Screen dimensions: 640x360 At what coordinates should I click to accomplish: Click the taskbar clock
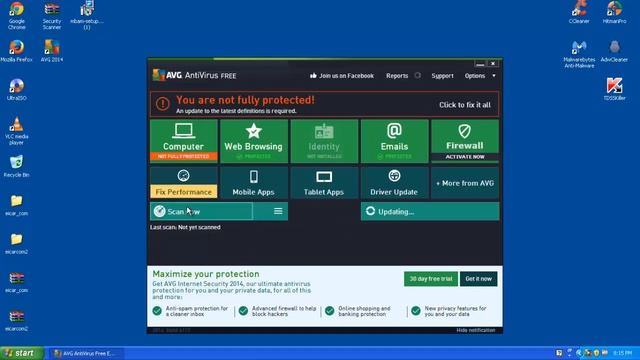point(622,353)
